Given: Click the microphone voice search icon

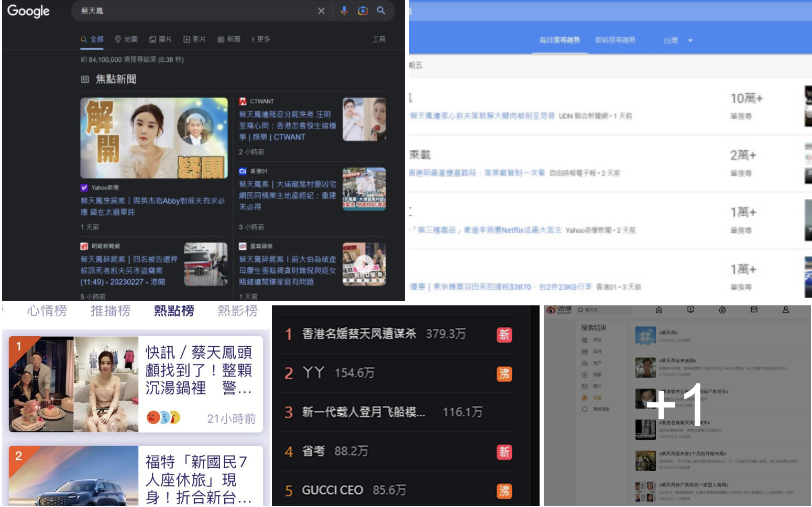Looking at the screenshot, I should [x=344, y=11].
